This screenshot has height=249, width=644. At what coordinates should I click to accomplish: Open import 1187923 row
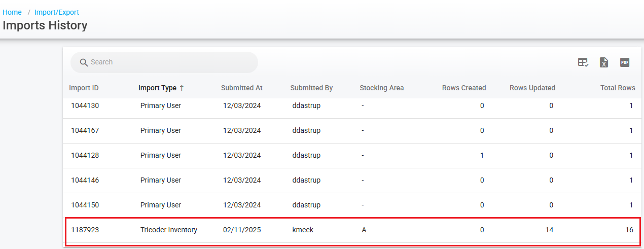tap(85, 230)
